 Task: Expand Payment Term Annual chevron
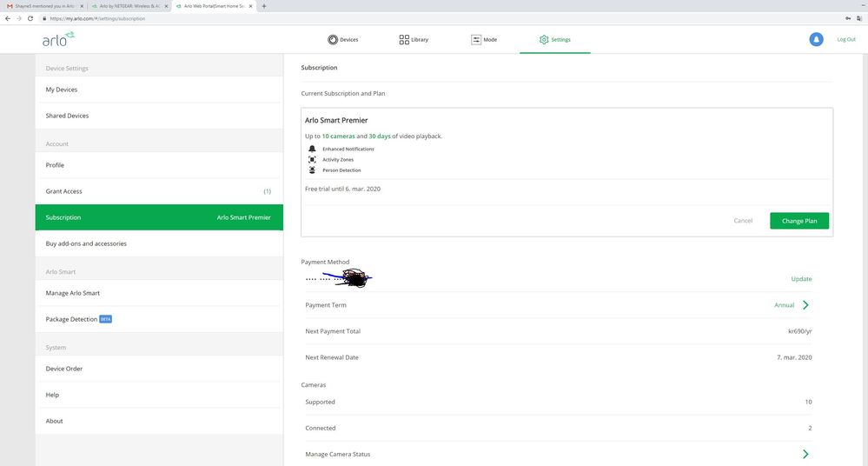[x=805, y=305]
